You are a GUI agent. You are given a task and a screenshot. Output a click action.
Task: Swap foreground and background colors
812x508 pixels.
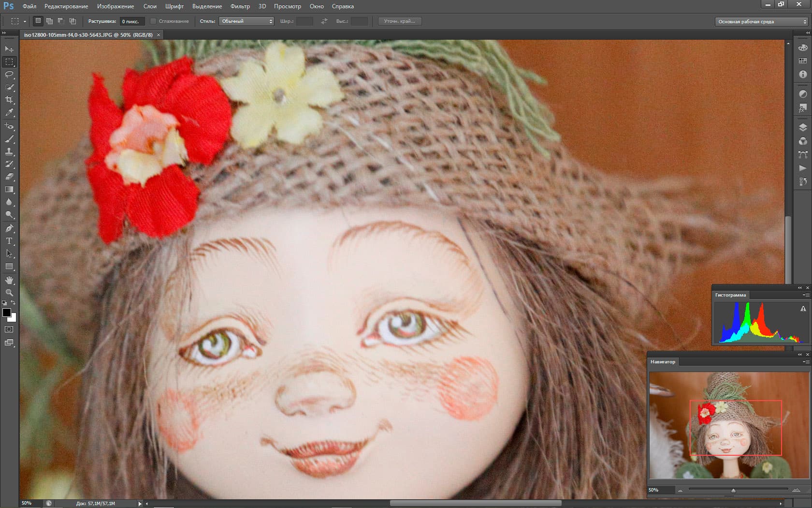tap(14, 303)
